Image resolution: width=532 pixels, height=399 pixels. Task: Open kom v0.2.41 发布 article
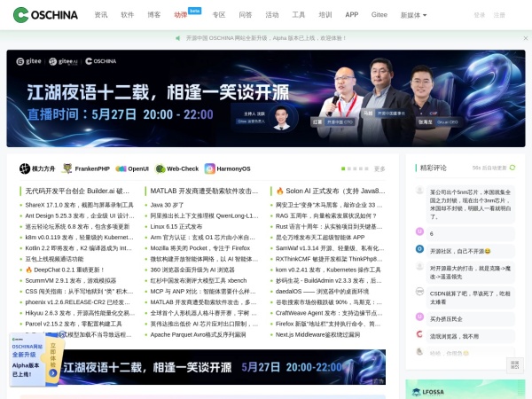[328, 270]
